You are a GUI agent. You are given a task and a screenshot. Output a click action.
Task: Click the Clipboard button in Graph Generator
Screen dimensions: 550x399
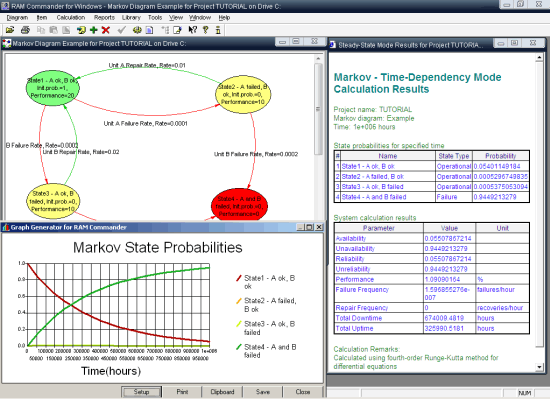click(222, 392)
